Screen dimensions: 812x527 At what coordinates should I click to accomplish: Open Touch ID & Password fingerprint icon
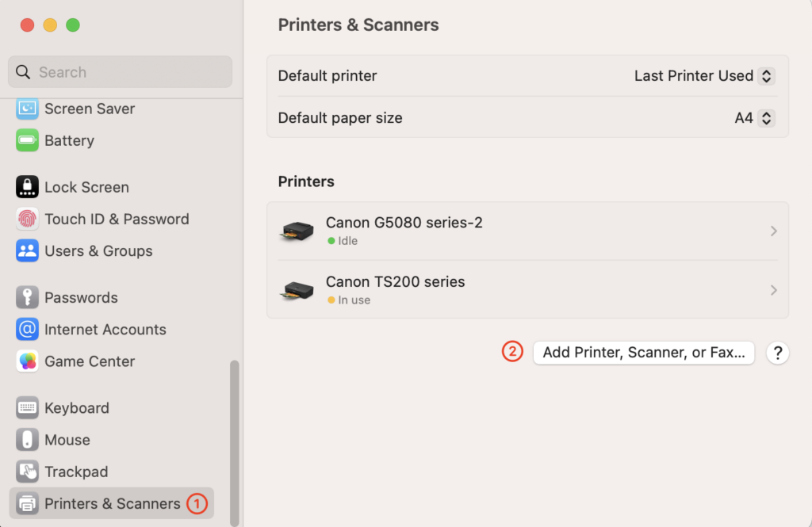pos(27,219)
